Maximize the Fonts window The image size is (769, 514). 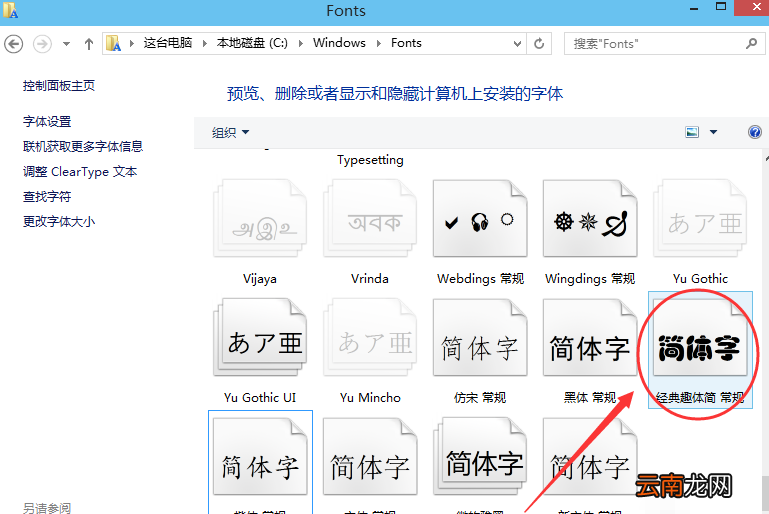coord(721,7)
